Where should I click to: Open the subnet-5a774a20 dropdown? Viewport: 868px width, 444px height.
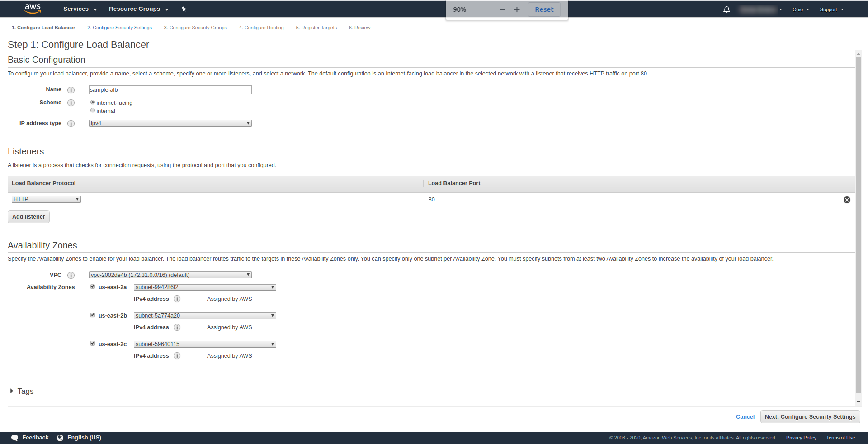tap(205, 316)
